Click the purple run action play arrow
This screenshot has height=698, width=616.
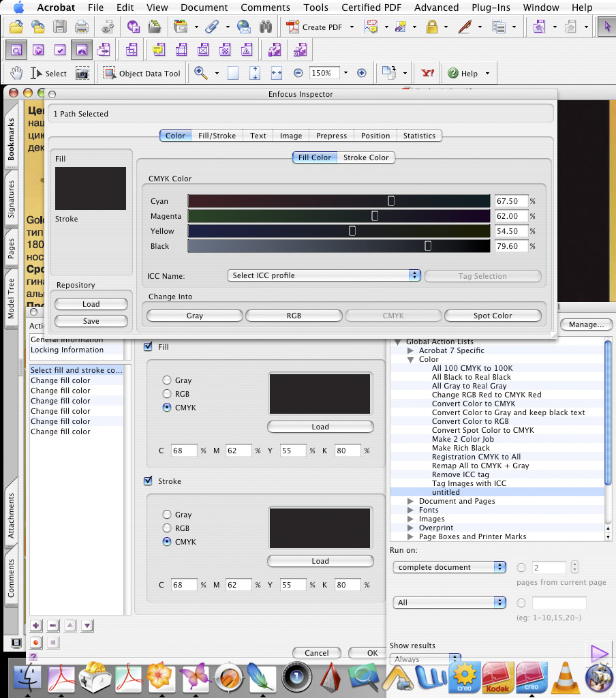599,654
